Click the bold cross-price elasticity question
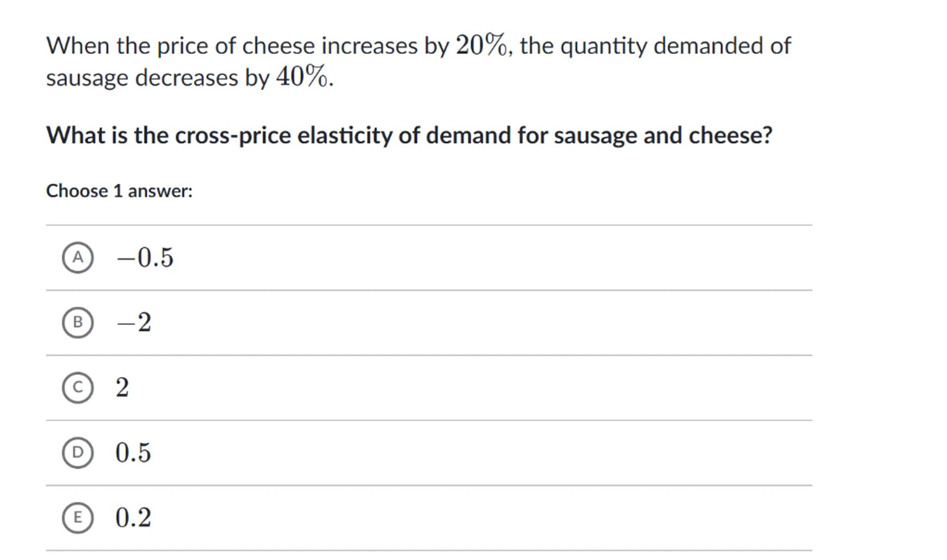947x560 pixels. tap(409, 135)
